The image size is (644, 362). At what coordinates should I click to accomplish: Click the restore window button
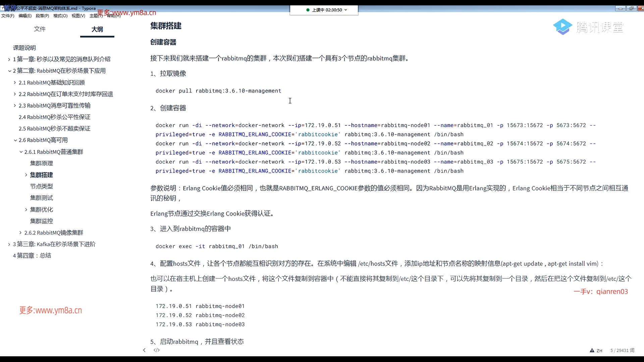pos(631,9)
